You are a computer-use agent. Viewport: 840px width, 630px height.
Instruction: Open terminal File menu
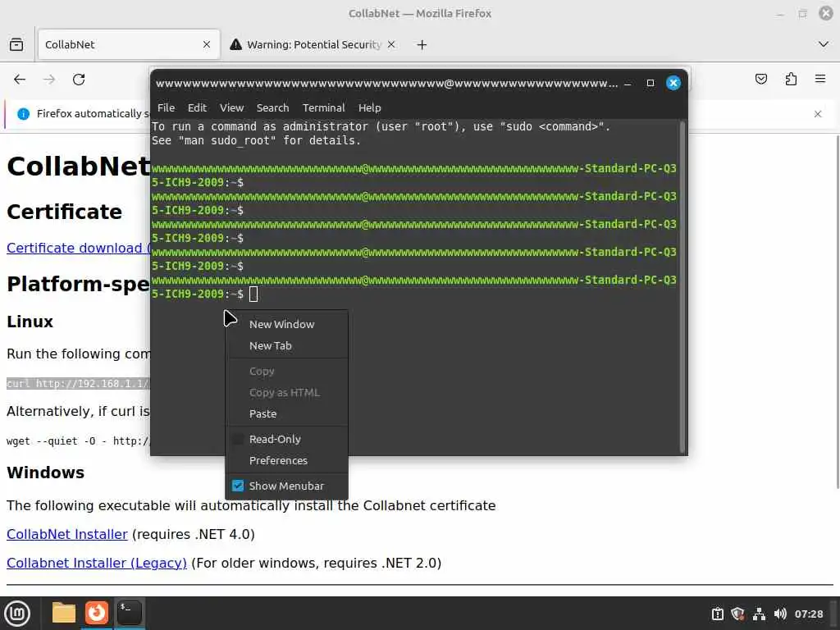(x=166, y=107)
